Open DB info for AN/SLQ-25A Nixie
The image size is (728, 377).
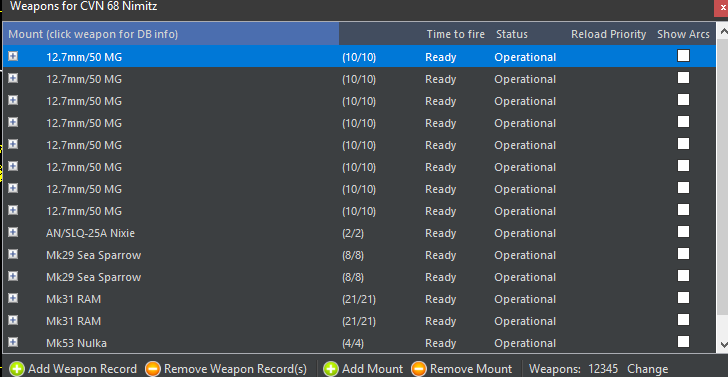[x=91, y=233]
